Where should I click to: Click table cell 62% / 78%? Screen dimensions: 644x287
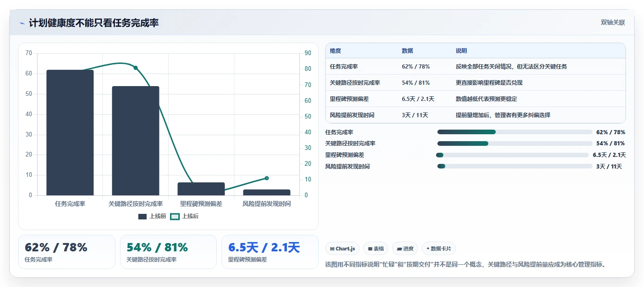416,67
